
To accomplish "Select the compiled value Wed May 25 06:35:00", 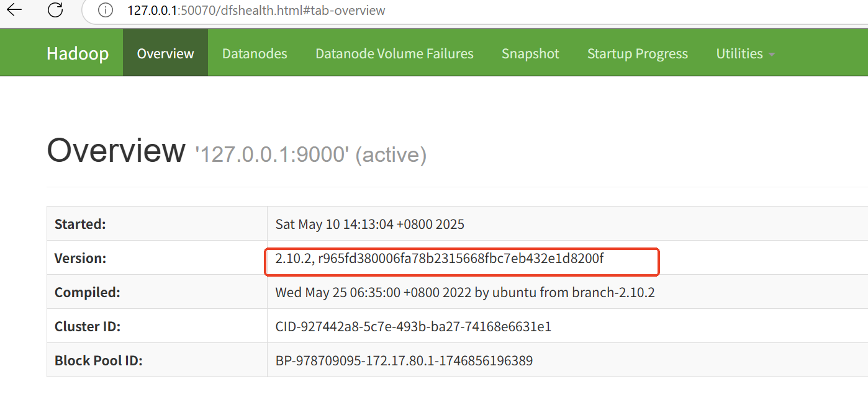I will (465, 292).
